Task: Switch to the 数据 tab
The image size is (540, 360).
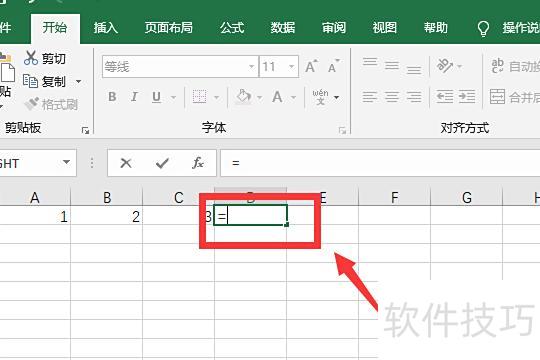Action: tap(283, 28)
